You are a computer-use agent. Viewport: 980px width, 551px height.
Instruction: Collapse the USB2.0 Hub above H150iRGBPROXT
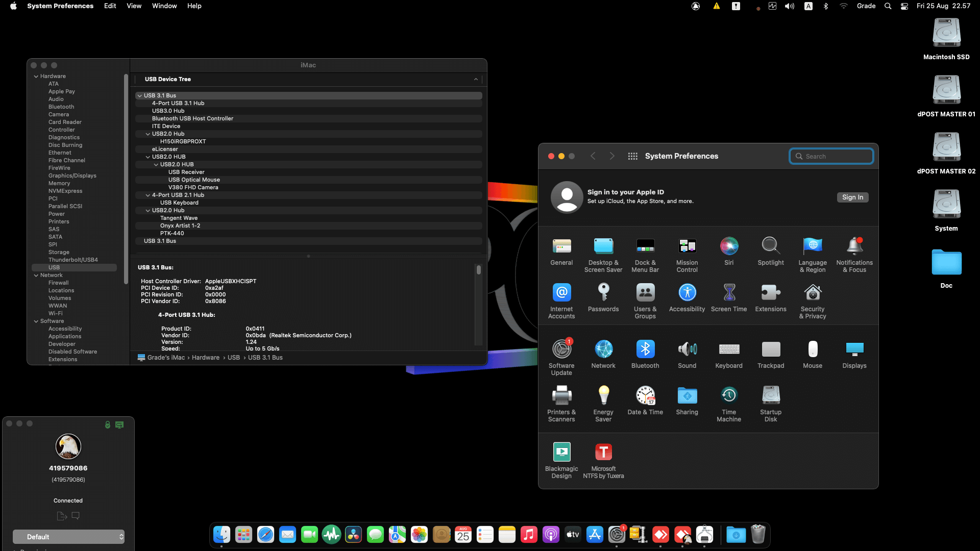(148, 134)
